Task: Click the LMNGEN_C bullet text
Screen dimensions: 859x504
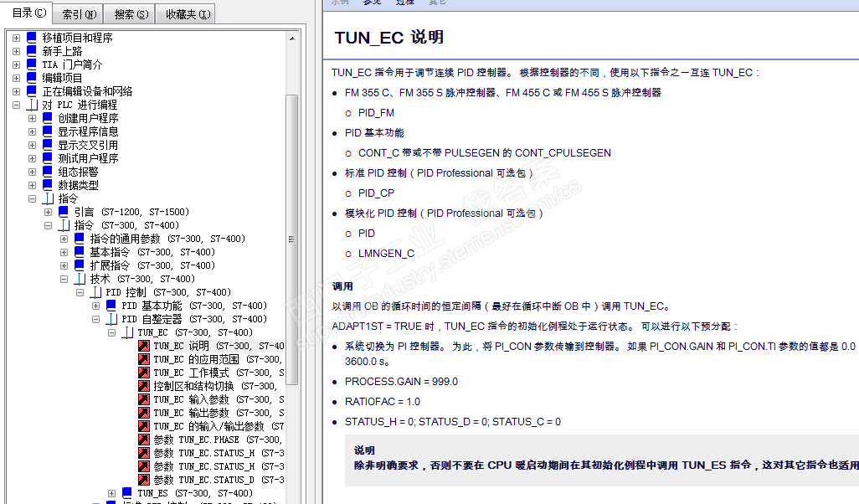Action: point(386,254)
